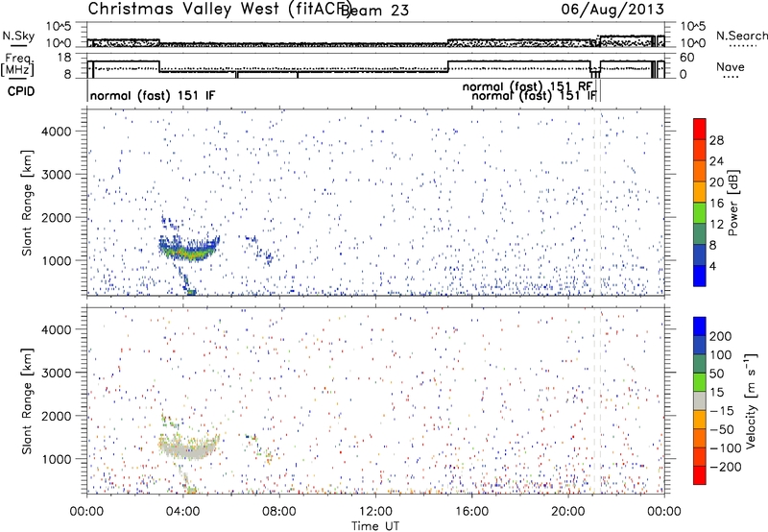768x532 pixels.
Task: Click the '2000' tick of the power panel
Action: click(57, 217)
